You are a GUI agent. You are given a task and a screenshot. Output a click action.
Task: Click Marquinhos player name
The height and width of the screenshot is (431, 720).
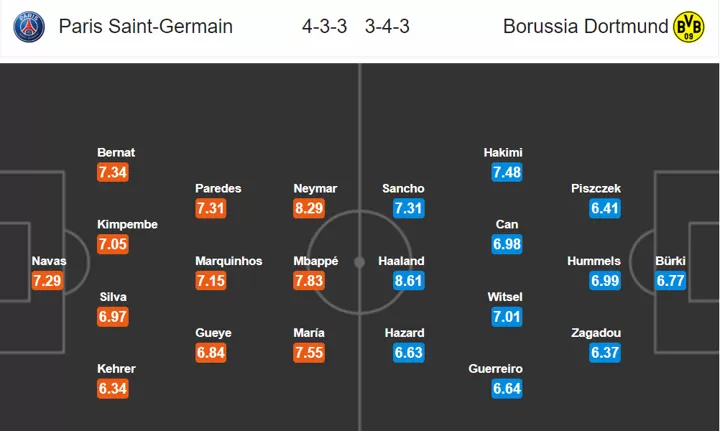[229, 261]
